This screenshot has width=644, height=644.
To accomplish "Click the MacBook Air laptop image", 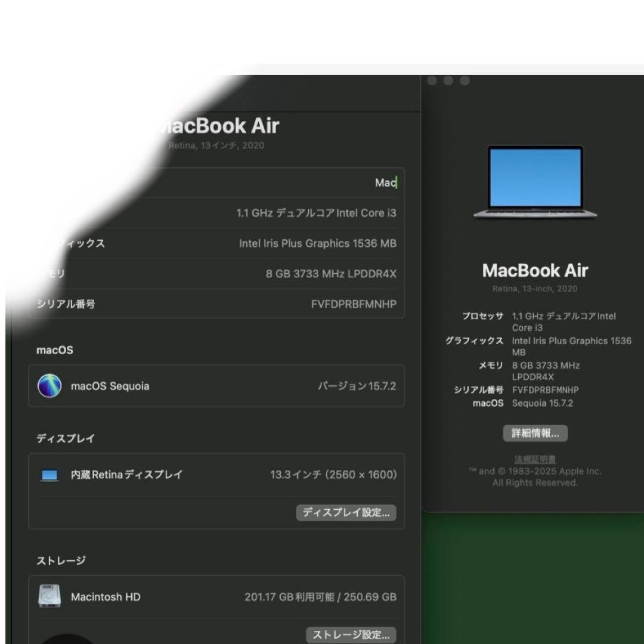I will point(535,182).
